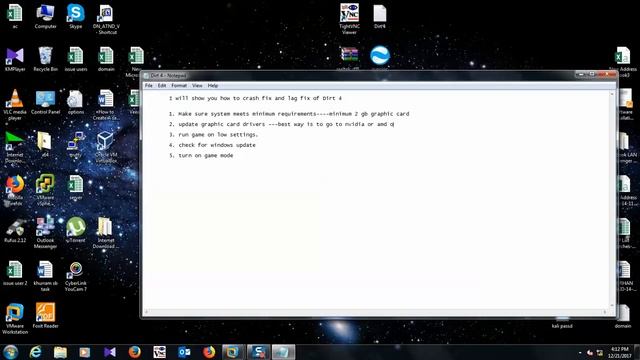
Task: Open Outlook from the taskbar
Action: coord(184,351)
